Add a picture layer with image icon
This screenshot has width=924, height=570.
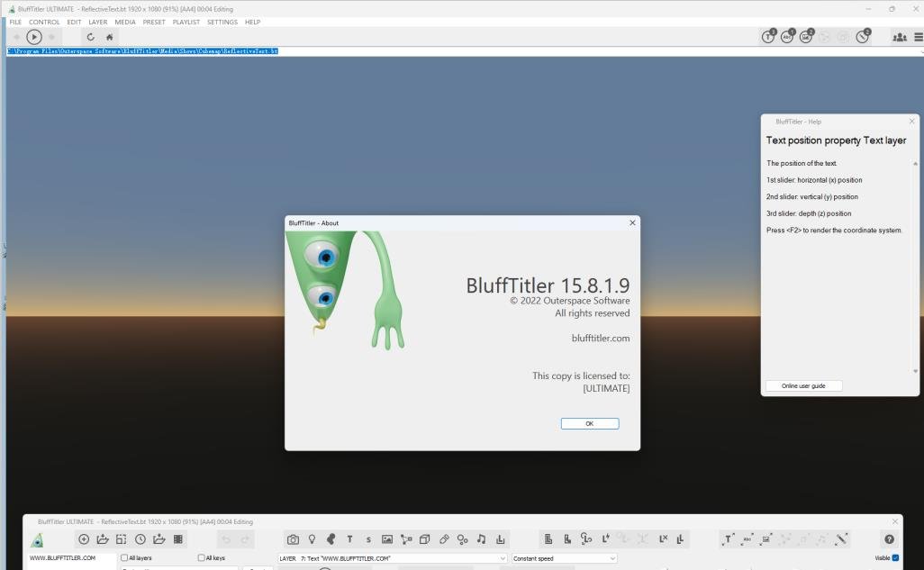point(387,539)
